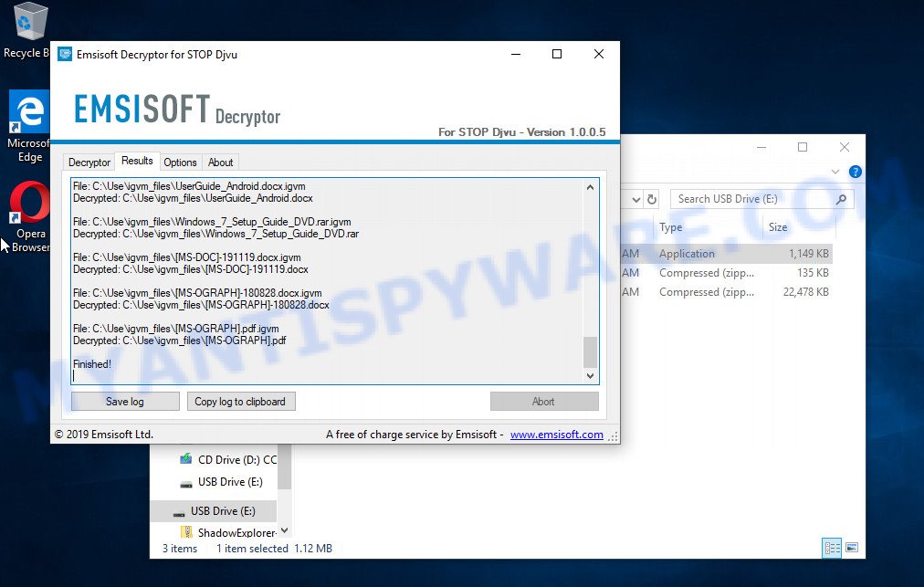Image resolution: width=924 pixels, height=587 pixels.
Task: Open the Options tab
Action: (180, 162)
